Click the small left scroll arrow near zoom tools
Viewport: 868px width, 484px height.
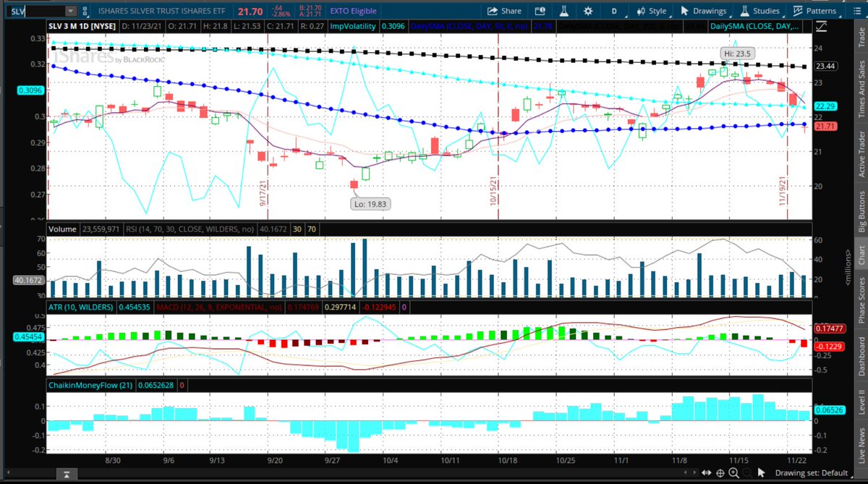coord(685,472)
